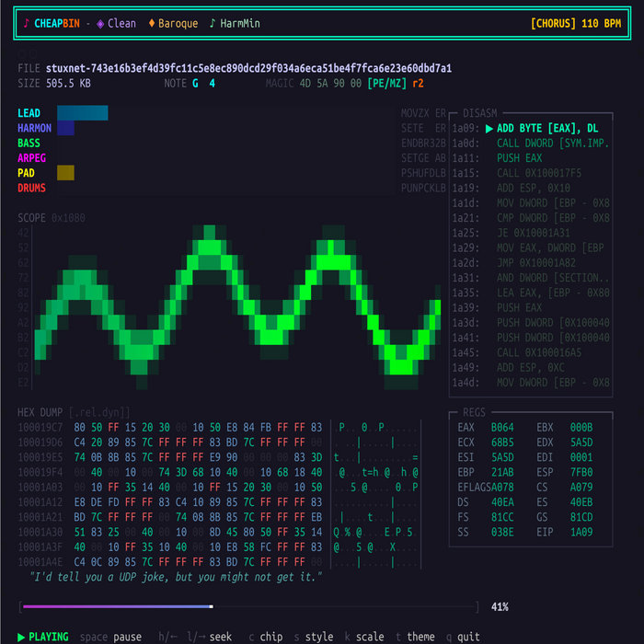Image resolution: width=644 pixels, height=644 pixels.
Task: Click the JE 0X10001A31 instruction
Action: click(533, 233)
